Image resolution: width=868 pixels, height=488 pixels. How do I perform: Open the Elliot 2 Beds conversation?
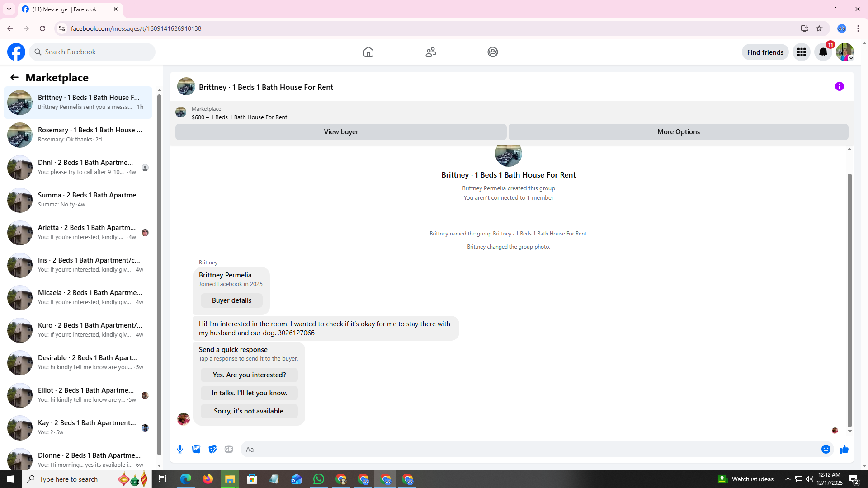click(x=78, y=395)
